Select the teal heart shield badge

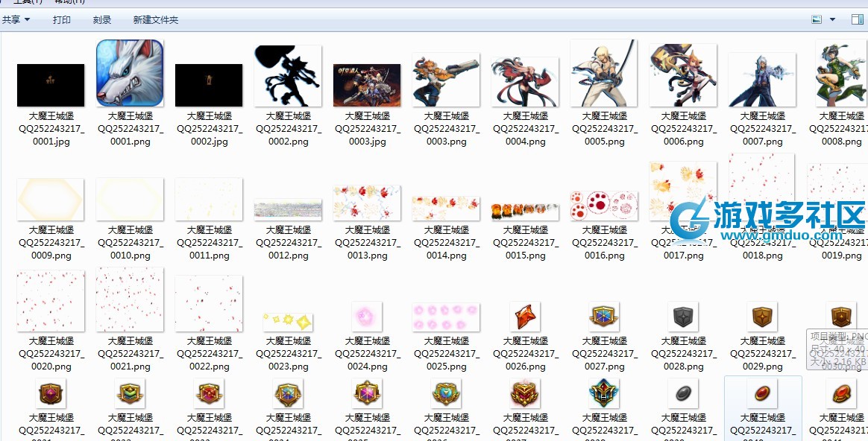click(x=446, y=393)
